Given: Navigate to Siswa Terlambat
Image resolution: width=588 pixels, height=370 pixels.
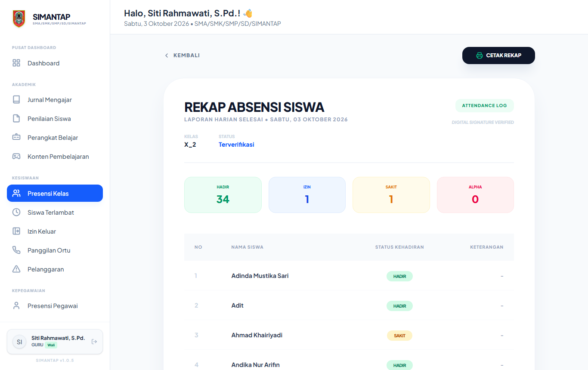Looking at the screenshot, I should tap(55, 212).
